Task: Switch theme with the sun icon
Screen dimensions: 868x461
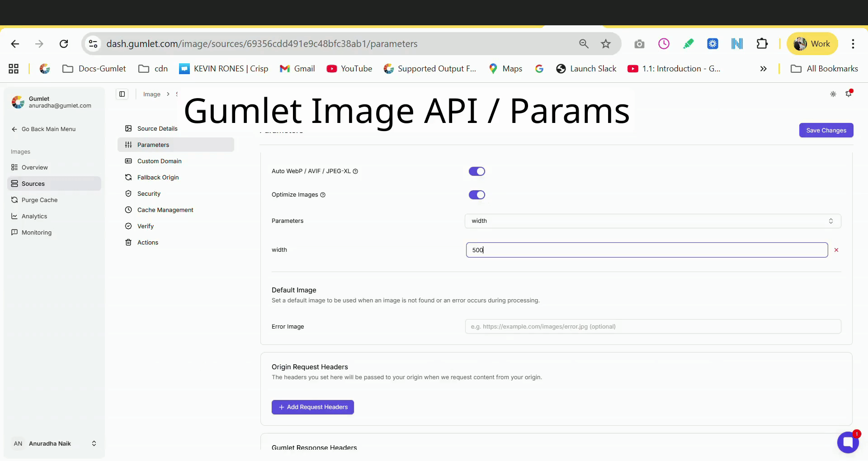Action: coord(833,94)
